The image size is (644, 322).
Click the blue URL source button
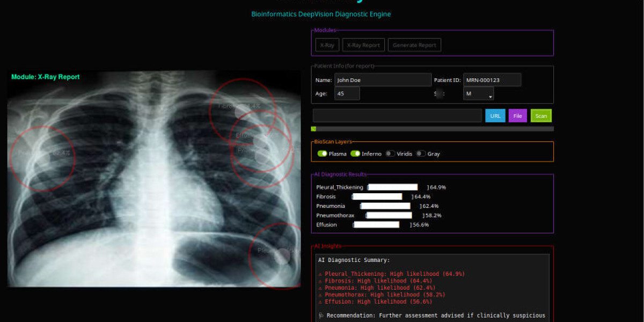pos(495,115)
